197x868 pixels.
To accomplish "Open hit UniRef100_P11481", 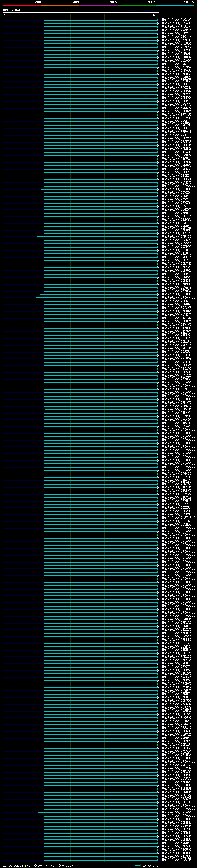I will (x=177, y=23).
